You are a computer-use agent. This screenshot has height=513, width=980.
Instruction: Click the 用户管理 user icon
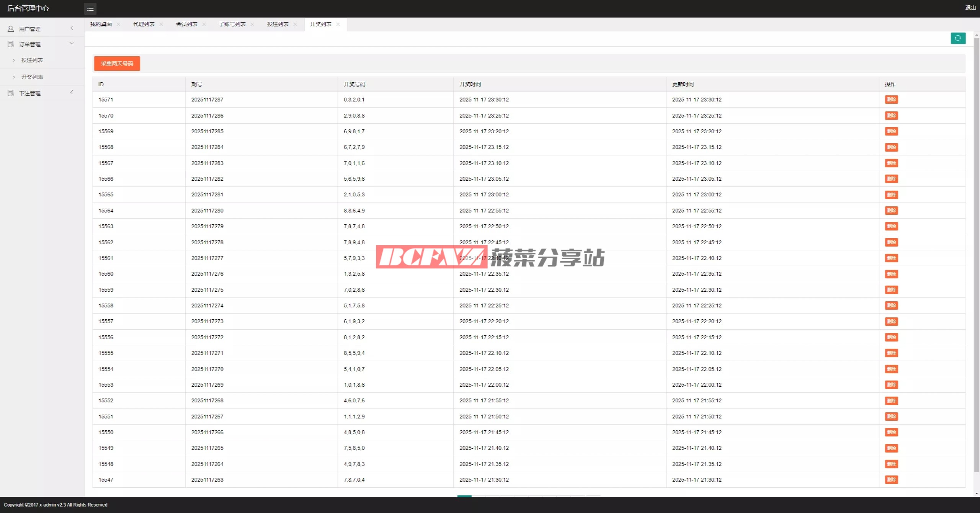[11, 29]
